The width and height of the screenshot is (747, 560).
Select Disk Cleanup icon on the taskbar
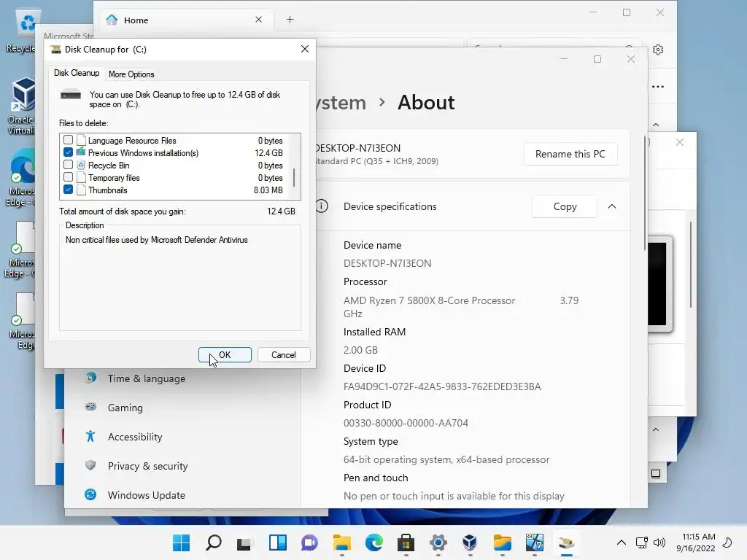pos(566,542)
